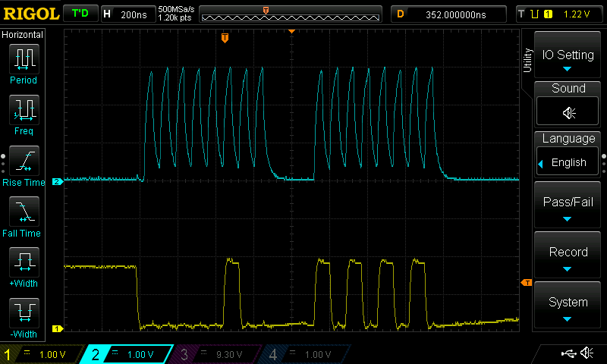Viewport: 607px width, 364px height.
Task: Open the Pass/Fail submenu
Action: (x=568, y=207)
